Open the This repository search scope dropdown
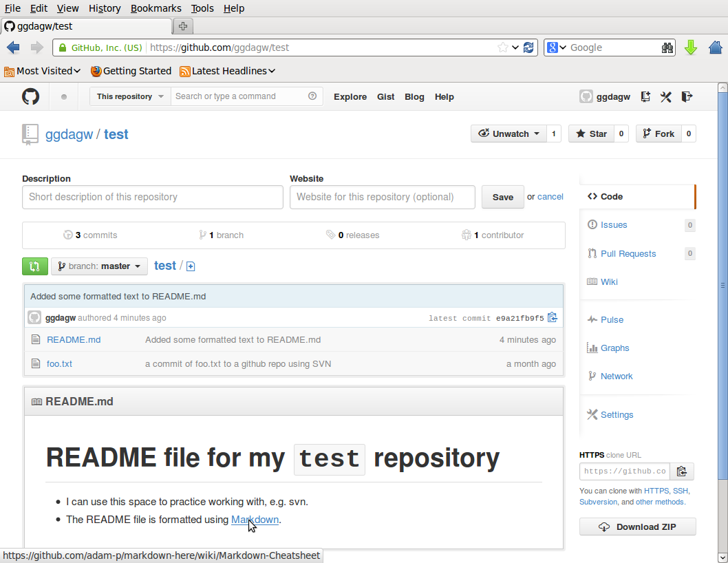Image resolution: width=728 pixels, height=563 pixels. (x=130, y=96)
